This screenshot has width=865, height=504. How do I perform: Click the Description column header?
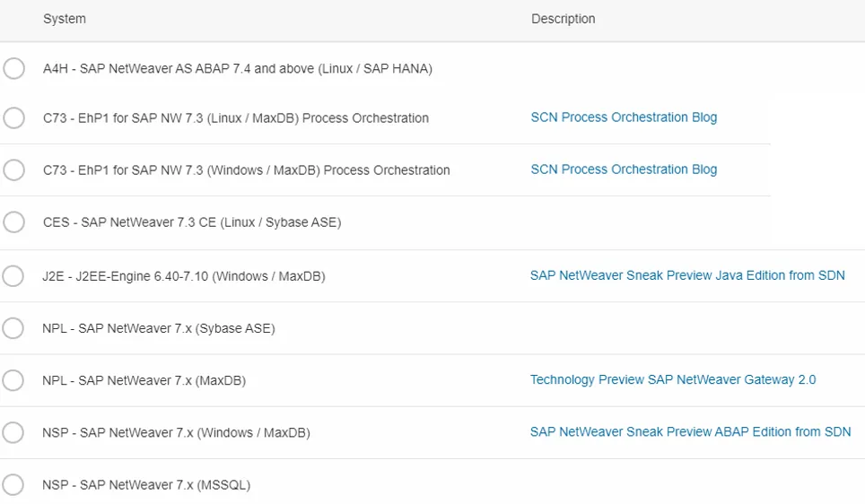tap(563, 19)
